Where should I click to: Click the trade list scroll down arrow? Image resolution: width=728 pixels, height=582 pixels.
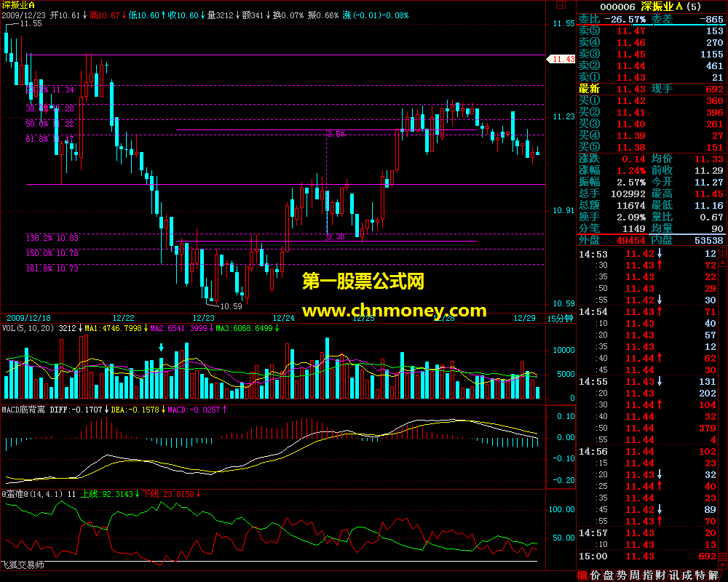(723, 565)
